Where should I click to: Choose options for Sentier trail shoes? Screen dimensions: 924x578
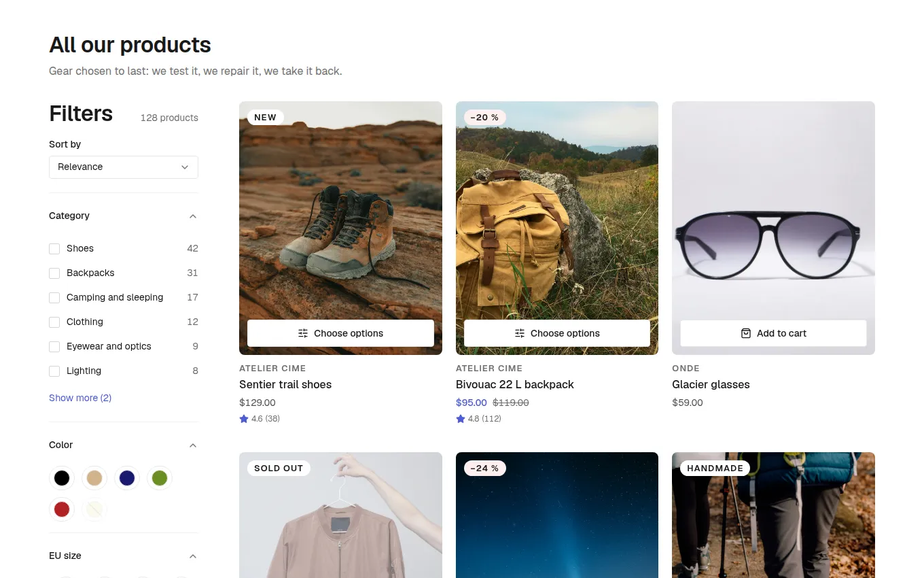340,333
